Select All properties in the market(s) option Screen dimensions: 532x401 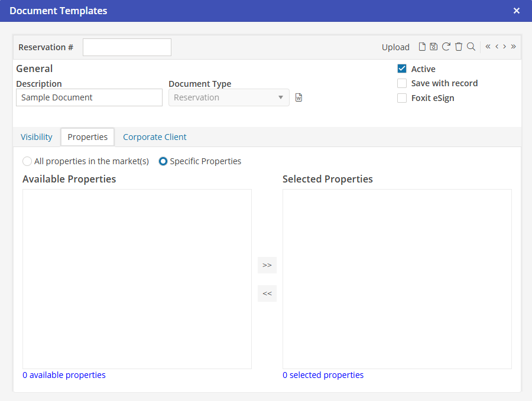click(x=27, y=161)
